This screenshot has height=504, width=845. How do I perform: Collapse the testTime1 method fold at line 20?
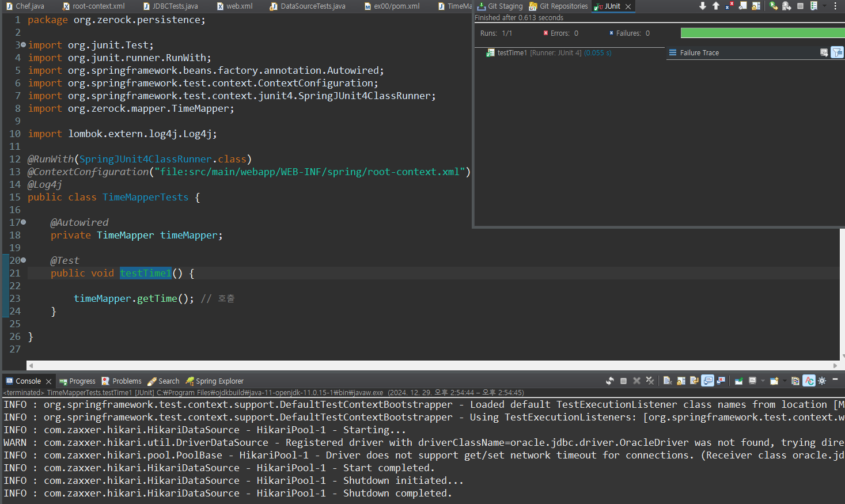pos(23,260)
